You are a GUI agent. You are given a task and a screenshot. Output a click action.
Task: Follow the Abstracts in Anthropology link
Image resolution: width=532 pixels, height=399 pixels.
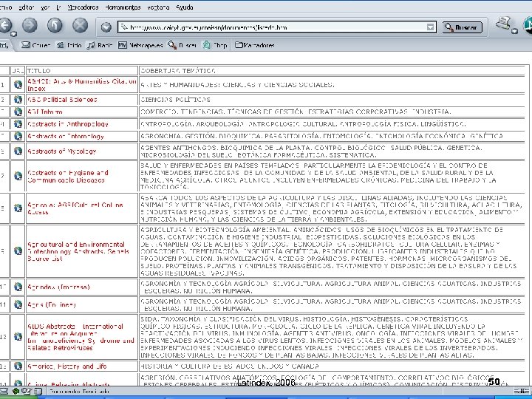(x=68, y=124)
